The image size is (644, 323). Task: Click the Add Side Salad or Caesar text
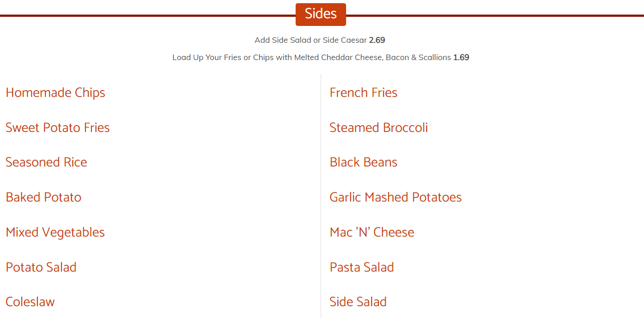pyautogui.click(x=311, y=40)
